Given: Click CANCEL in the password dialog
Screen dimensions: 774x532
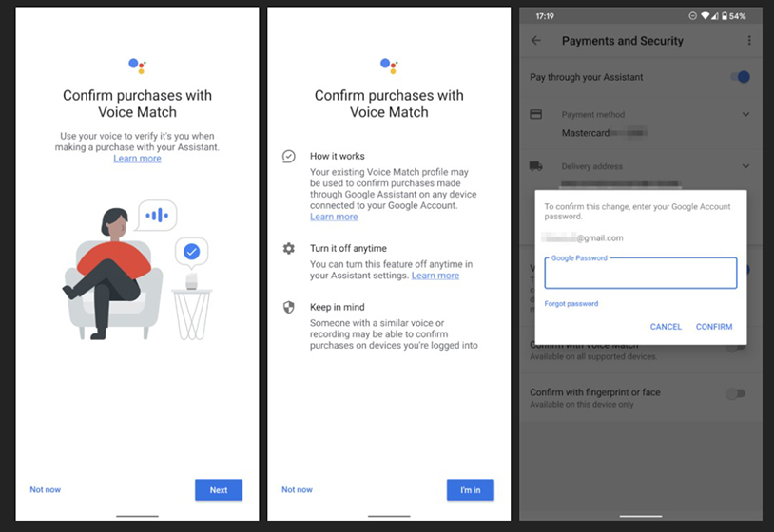Looking at the screenshot, I should [x=666, y=327].
